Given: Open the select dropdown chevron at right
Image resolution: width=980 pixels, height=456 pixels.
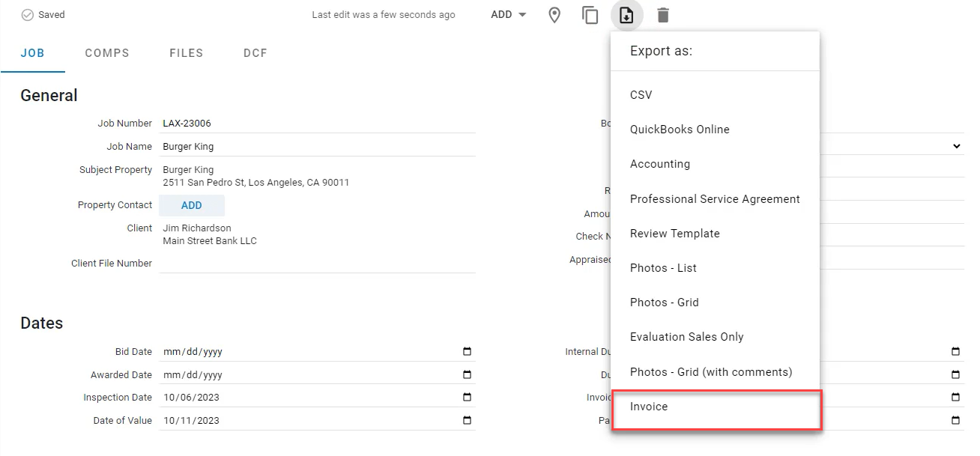Looking at the screenshot, I should 957,146.
